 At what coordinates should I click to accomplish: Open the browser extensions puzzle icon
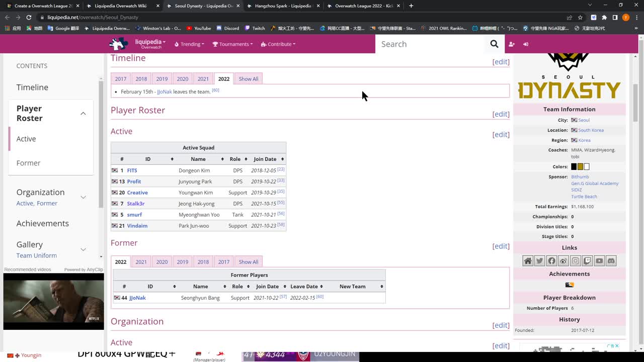tap(604, 17)
